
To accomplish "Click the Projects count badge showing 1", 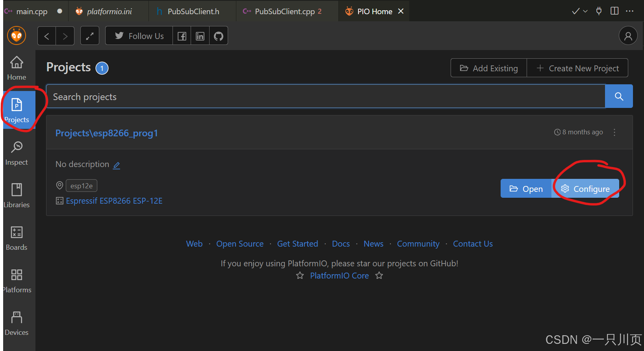I will click(x=102, y=68).
